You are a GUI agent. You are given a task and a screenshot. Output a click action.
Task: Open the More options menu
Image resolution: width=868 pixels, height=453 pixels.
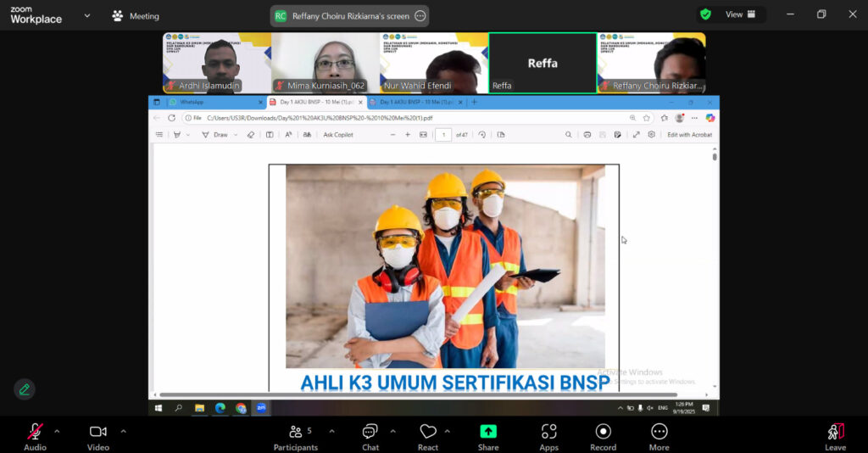(659, 433)
